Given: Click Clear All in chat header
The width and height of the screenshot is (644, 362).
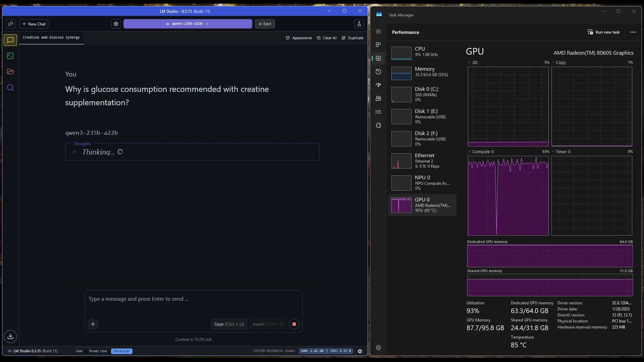Looking at the screenshot, I should 327,38.
